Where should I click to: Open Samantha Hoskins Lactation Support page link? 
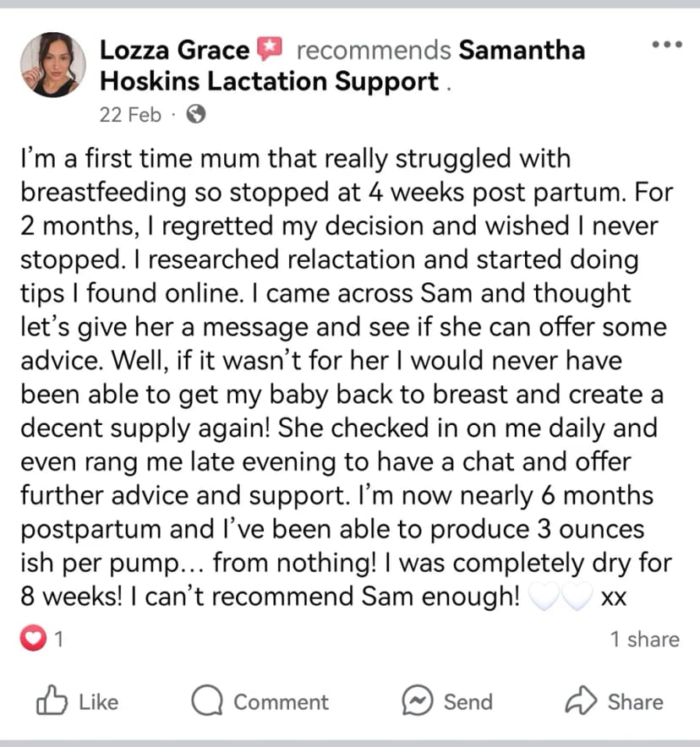pyautogui.click(x=342, y=66)
